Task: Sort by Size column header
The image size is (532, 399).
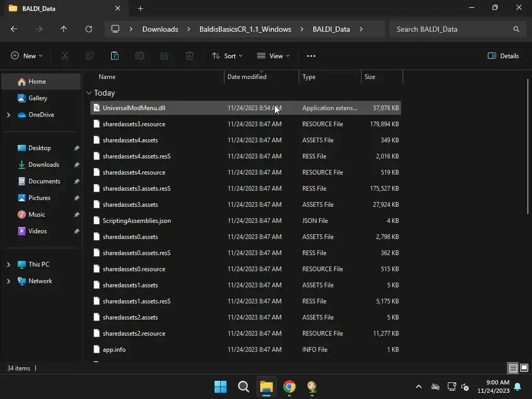Action: click(x=382, y=77)
